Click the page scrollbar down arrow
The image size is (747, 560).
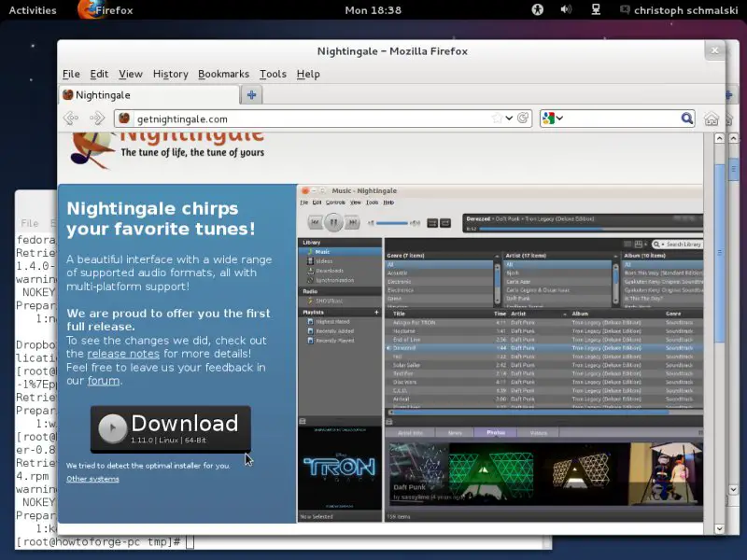[x=719, y=528]
